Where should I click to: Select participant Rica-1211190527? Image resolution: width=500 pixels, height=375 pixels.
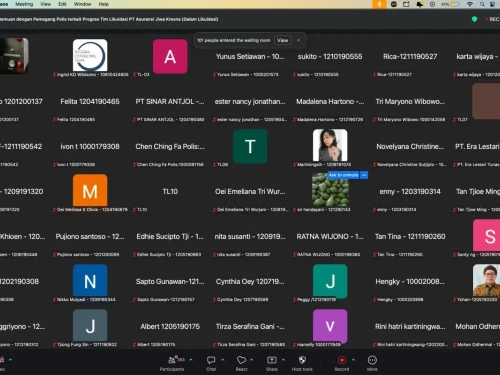[410, 57]
